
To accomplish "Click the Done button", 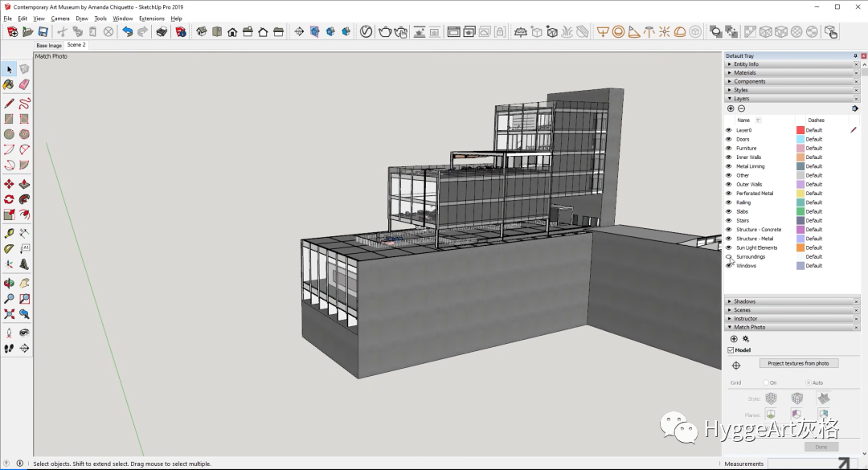I will pos(821,447).
